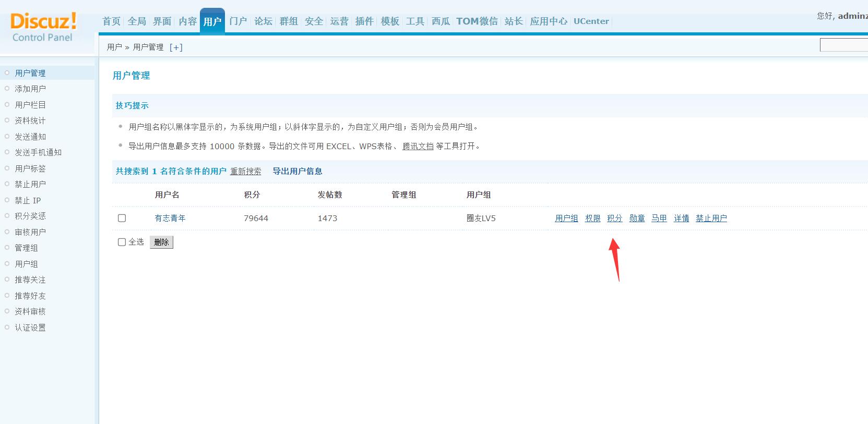Go to 认证设置 in the sidebar

click(30, 328)
